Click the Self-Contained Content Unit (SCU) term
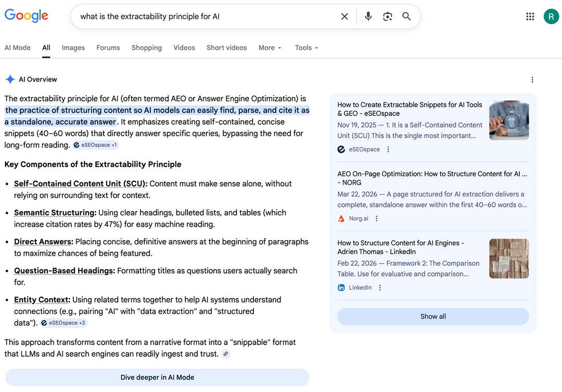The height and width of the screenshot is (392, 562). pos(81,184)
